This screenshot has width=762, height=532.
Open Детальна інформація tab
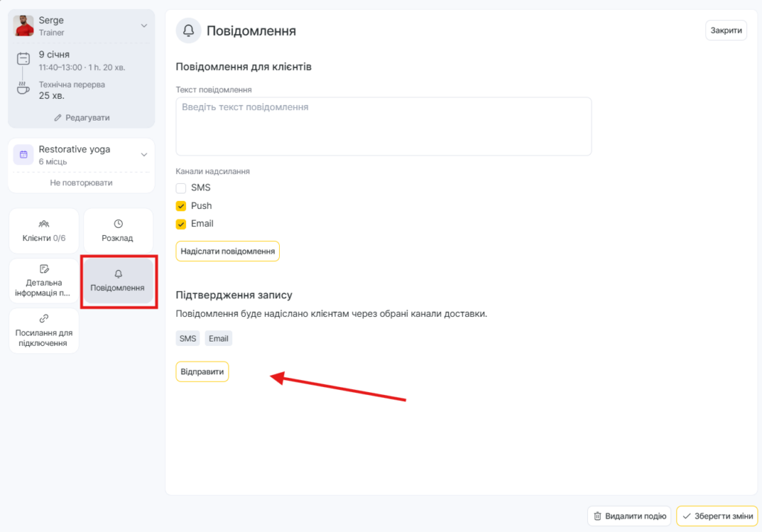point(43,281)
